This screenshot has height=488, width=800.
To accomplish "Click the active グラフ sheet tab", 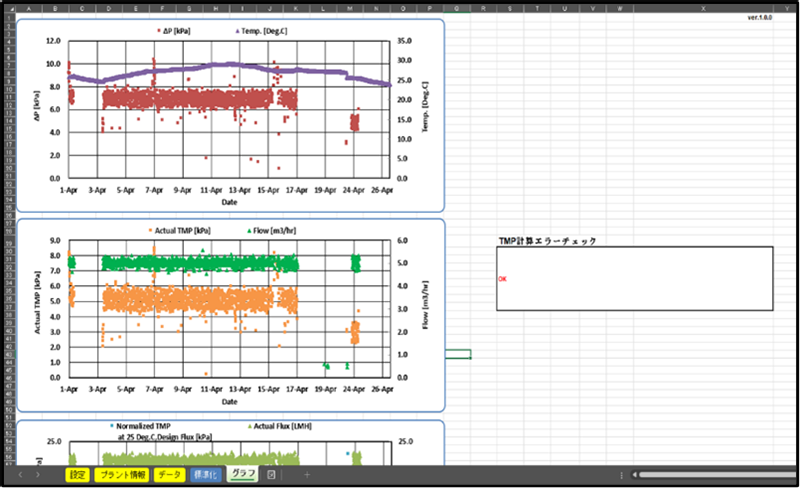I will coord(242,474).
